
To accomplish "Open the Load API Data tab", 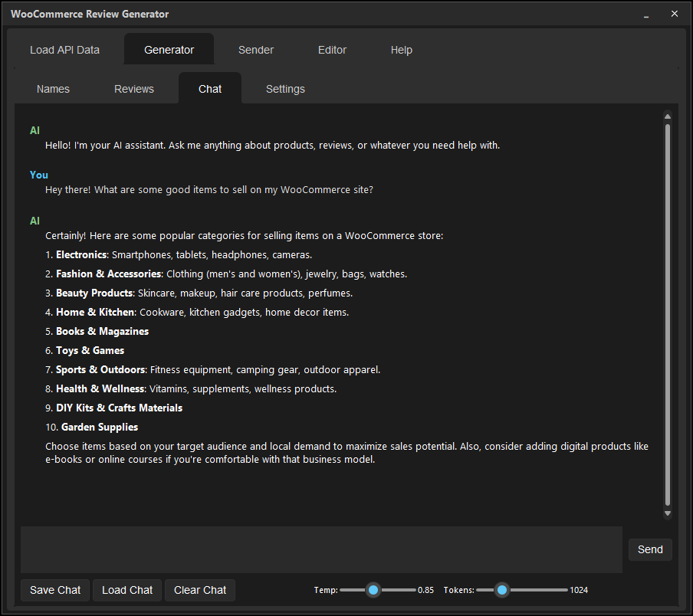I will click(x=64, y=50).
